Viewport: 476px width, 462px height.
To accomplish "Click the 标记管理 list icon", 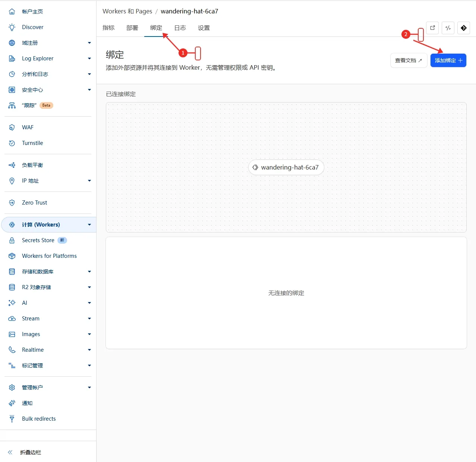I will coord(12,366).
